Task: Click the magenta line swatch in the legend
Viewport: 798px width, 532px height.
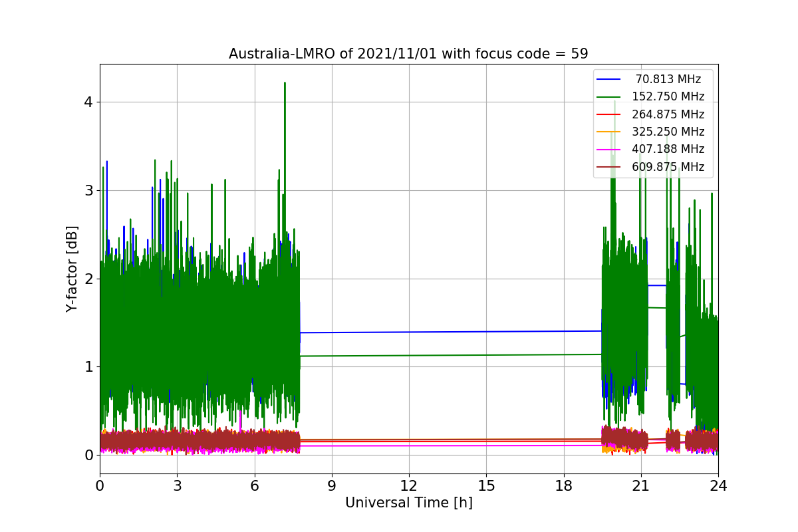Action: click(609, 150)
